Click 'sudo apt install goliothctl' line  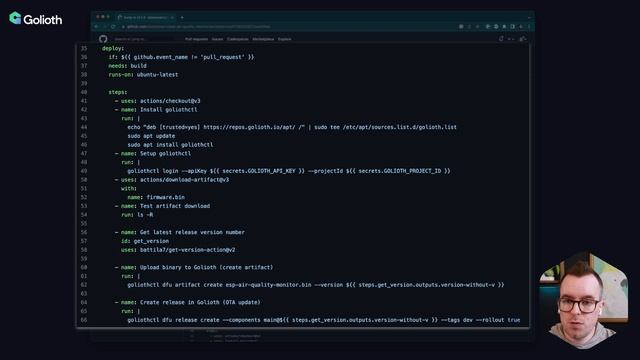click(170, 145)
